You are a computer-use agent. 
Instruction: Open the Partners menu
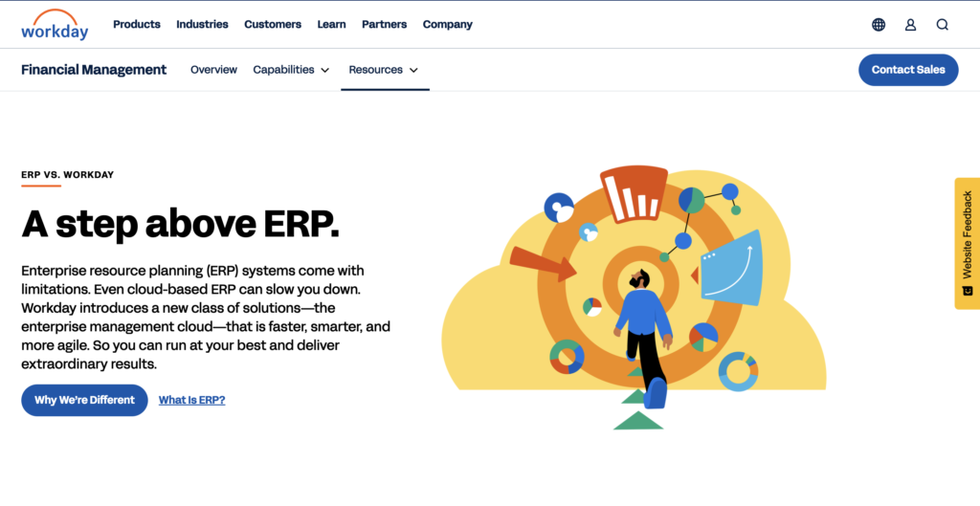click(x=384, y=24)
